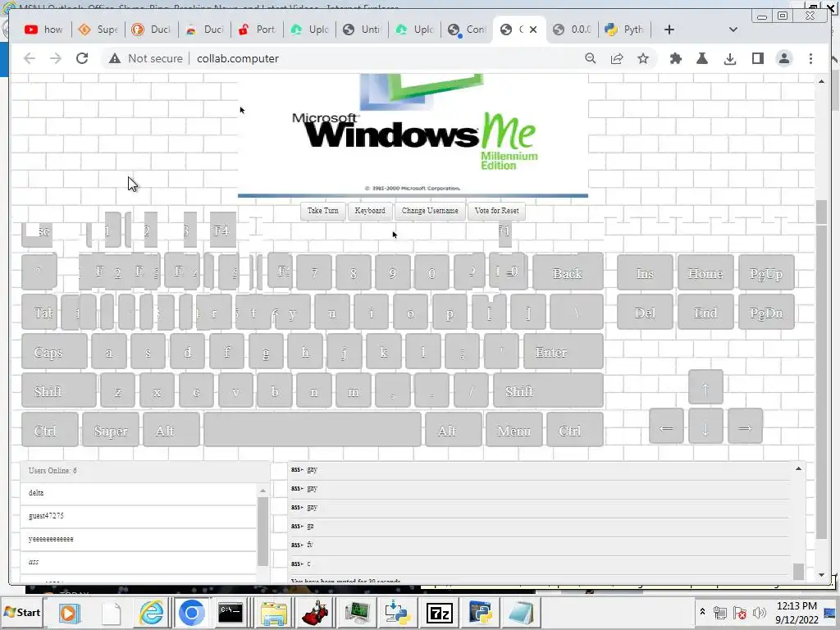Click the page vertical scrollbar

pos(821,370)
